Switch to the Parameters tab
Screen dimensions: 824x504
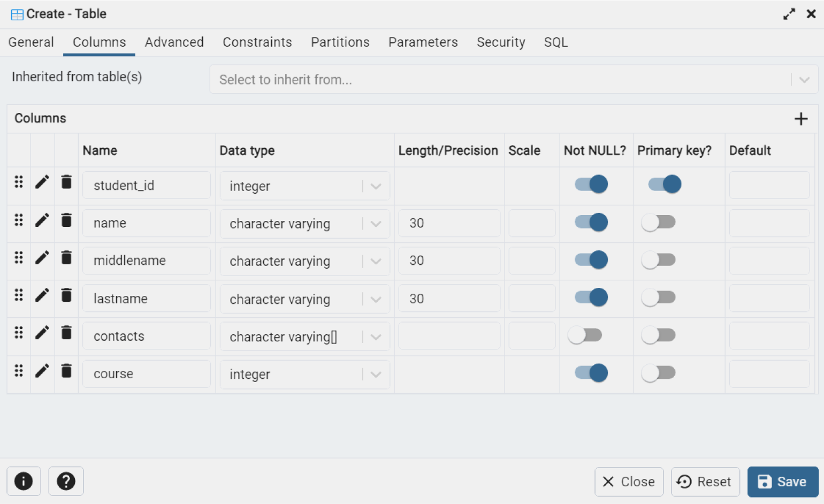click(x=423, y=42)
